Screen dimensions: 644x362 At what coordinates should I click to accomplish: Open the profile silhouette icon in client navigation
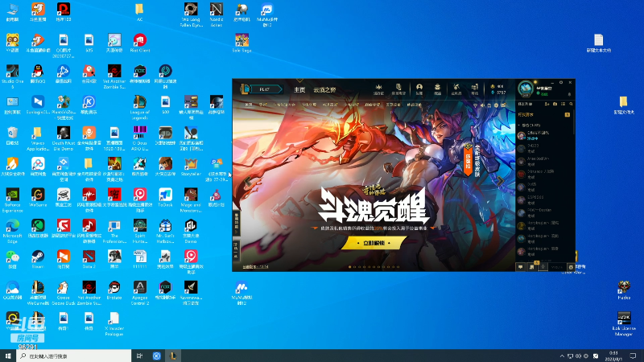[419, 88]
